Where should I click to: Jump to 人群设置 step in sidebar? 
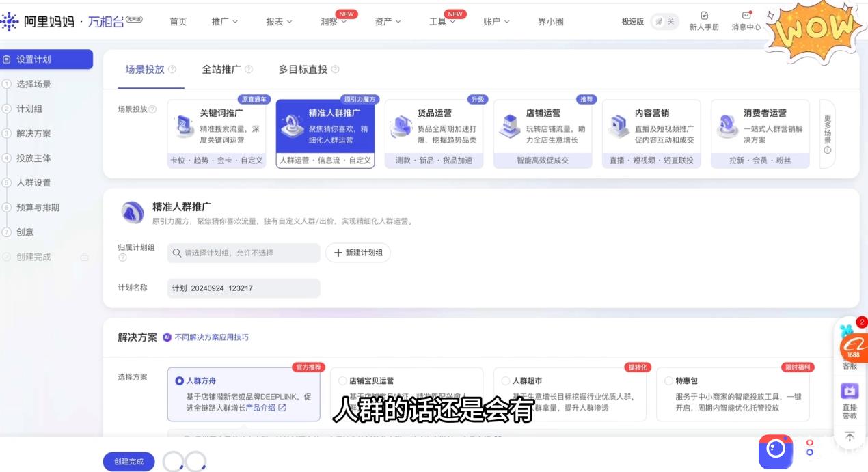(x=33, y=183)
